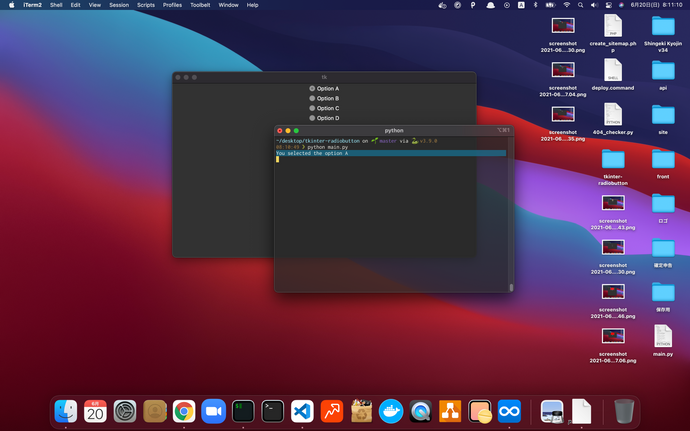The image size is (690, 431).
Task: Open the Trash in the Dock
Action: pyautogui.click(x=624, y=410)
